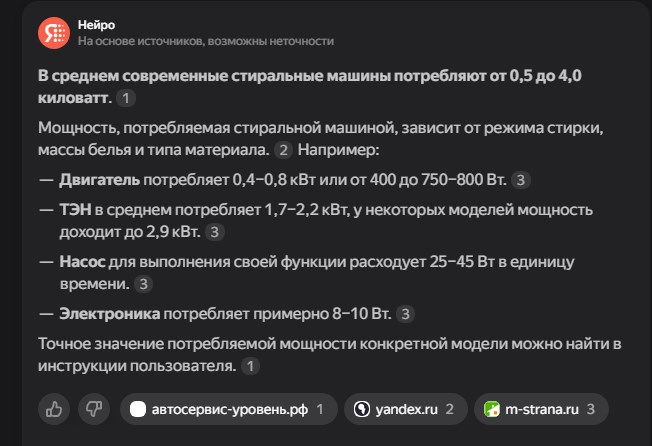Click citation 3 after доходит до 2,9 кВт
Image resolution: width=652 pixels, height=446 pixels.
pos(215,232)
